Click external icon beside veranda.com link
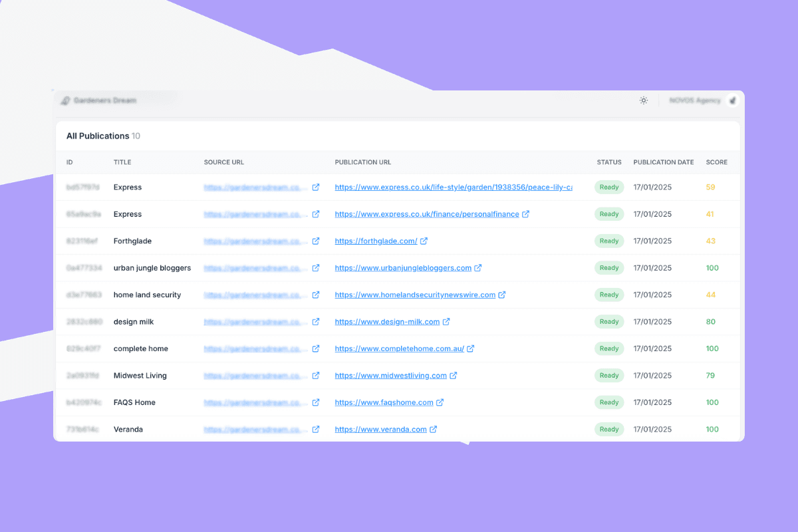Screen dimensions: 798x532 (434, 430)
